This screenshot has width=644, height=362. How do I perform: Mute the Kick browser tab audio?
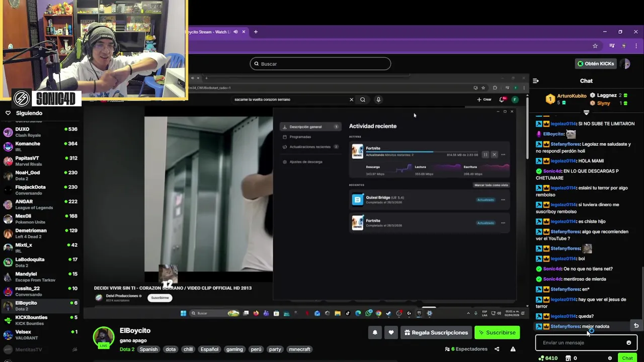[235, 32]
